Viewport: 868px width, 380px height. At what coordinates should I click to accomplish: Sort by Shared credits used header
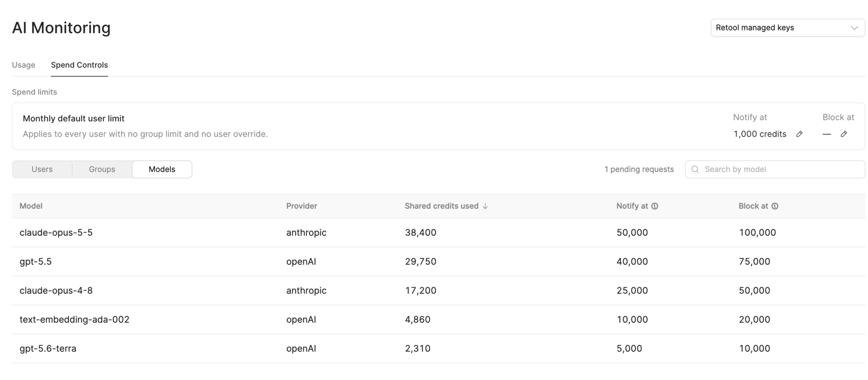click(x=441, y=206)
